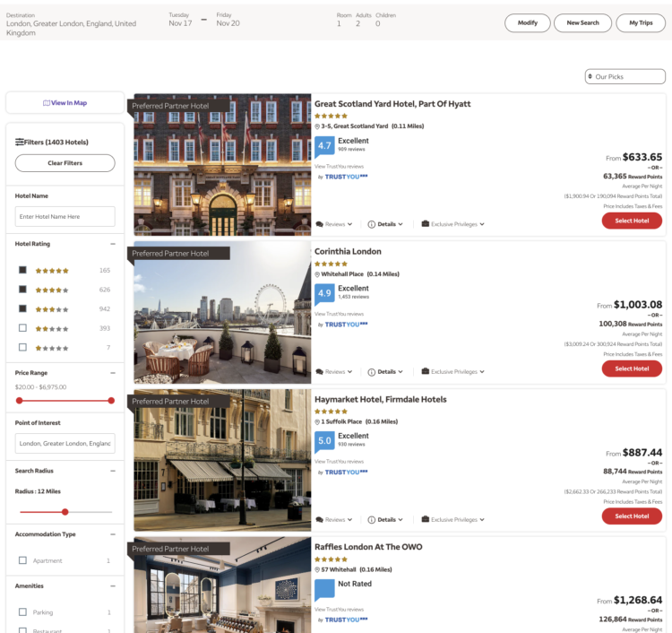672x633 pixels.
Task: Uncheck the four-star hotel rating filter
Action: click(x=22, y=289)
